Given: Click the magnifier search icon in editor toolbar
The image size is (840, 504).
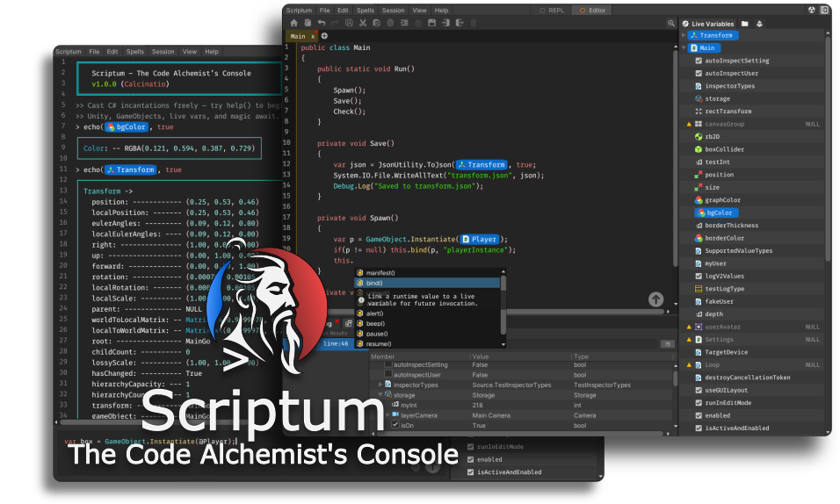Looking at the screenshot, I should [x=670, y=23].
